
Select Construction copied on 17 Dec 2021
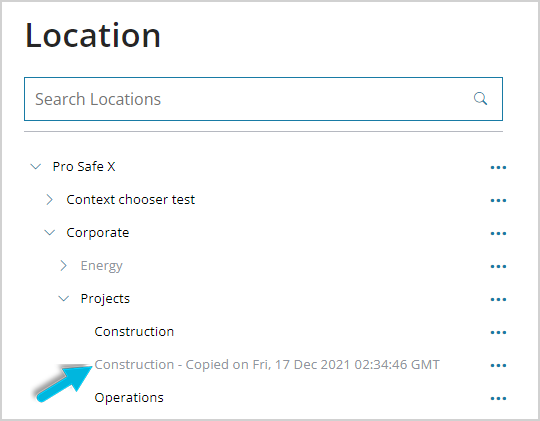(267, 364)
